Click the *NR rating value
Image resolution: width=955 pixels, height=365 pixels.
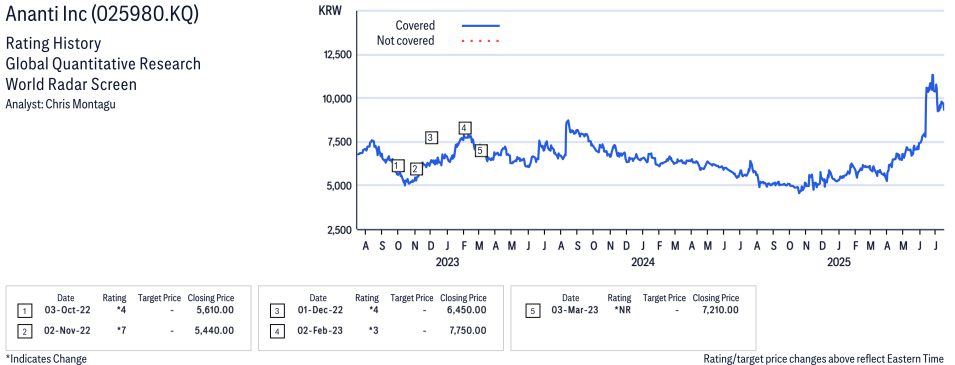(x=623, y=310)
